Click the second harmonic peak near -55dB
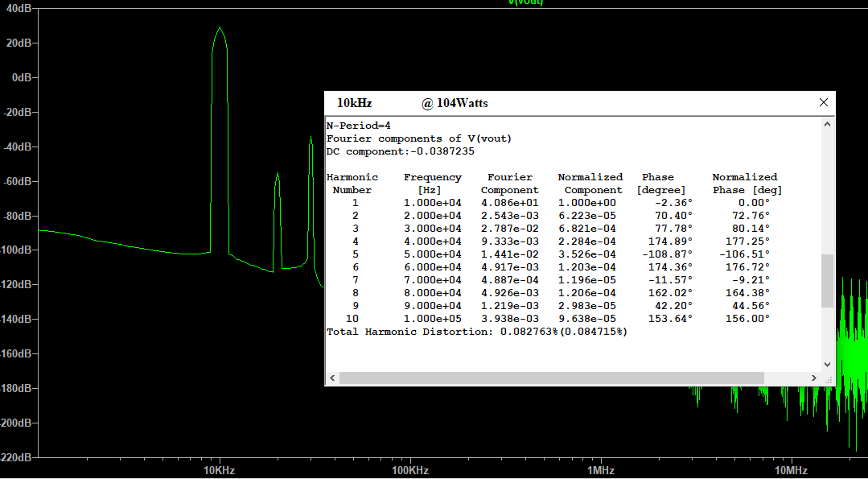This screenshot has width=868, height=479. (278, 175)
